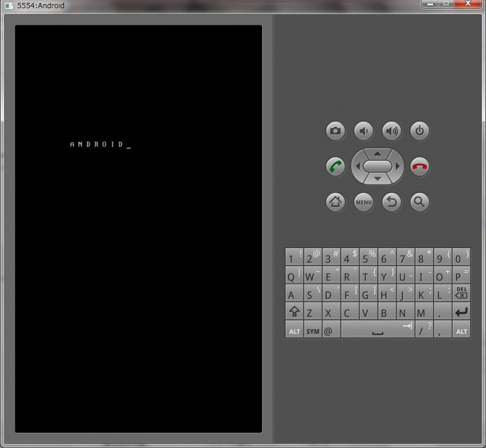Tap the Home button

click(x=336, y=202)
